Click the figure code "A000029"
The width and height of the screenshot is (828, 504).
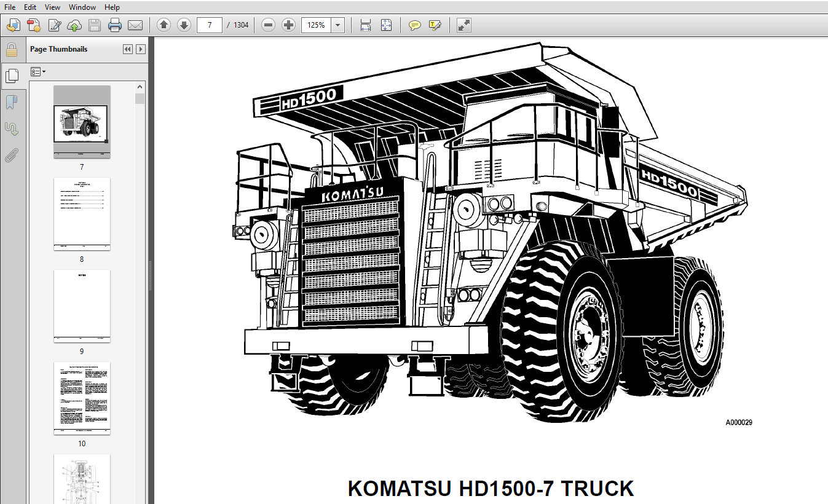click(x=739, y=422)
